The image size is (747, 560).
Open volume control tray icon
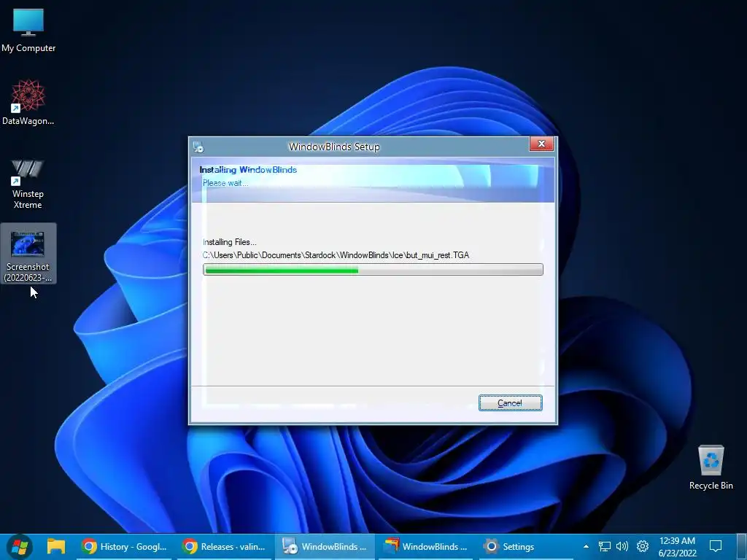[622, 546]
